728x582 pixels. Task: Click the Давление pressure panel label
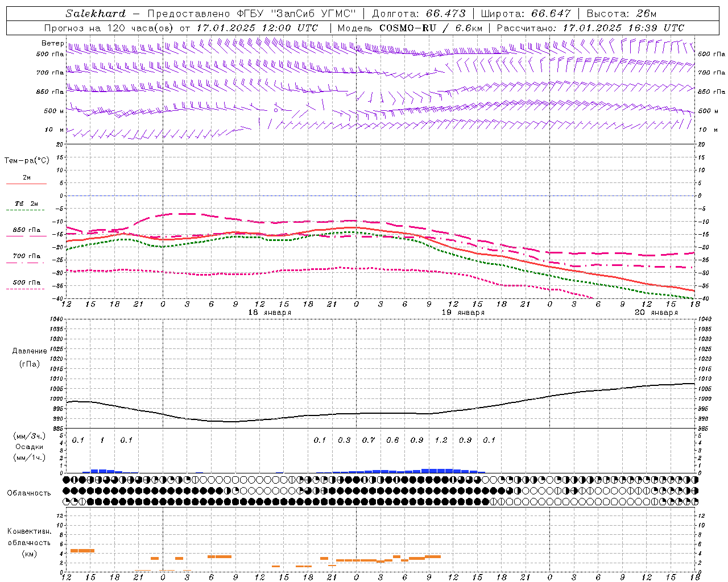[x=30, y=351]
